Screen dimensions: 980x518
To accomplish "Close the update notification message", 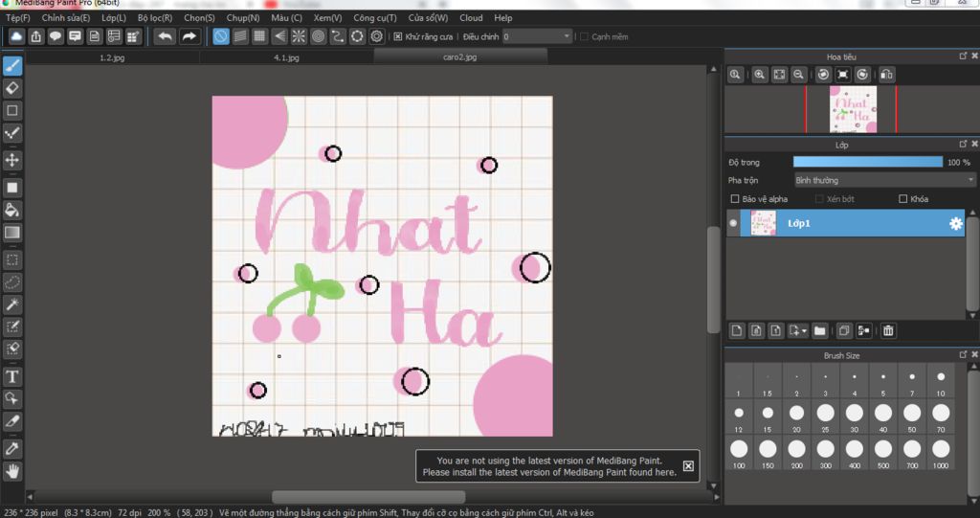I will click(x=688, y=466).
